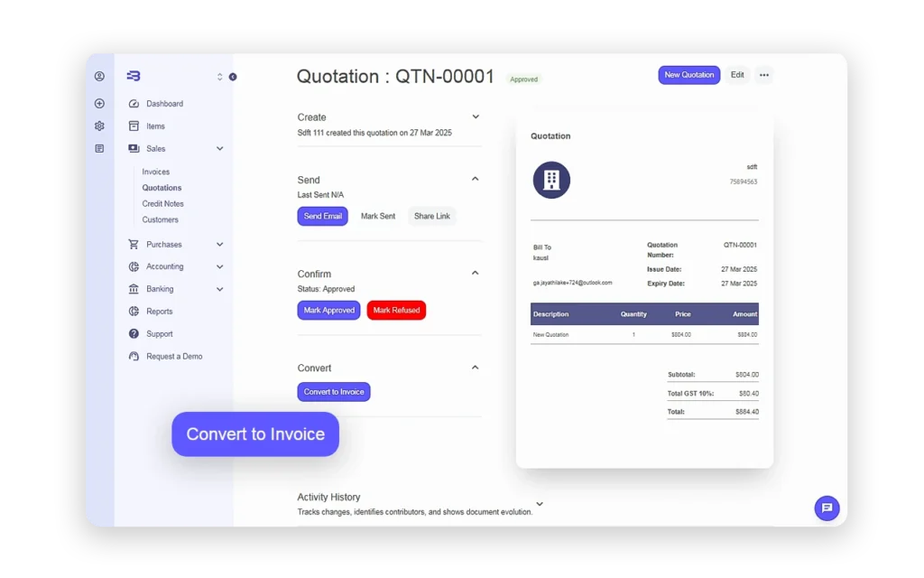The height and width of the screenshot is (578, 924).
Task: Open Dashboard menu item
Action: [165, 104]
